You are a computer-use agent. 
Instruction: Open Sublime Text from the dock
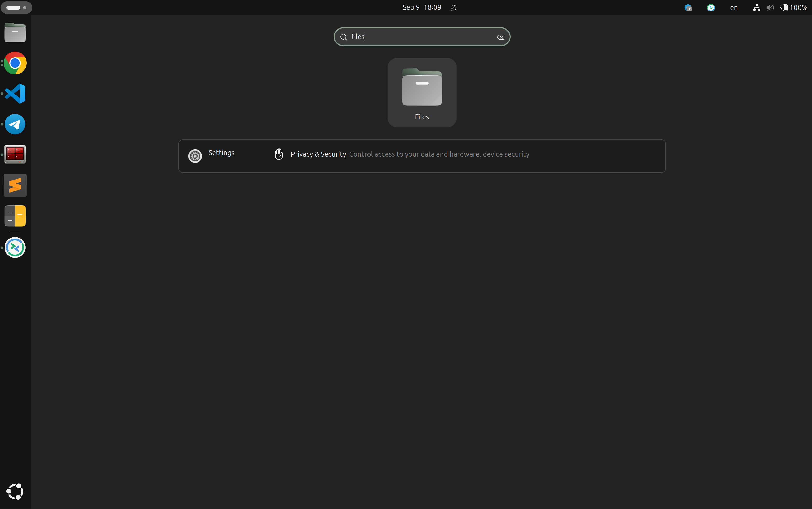15,185
